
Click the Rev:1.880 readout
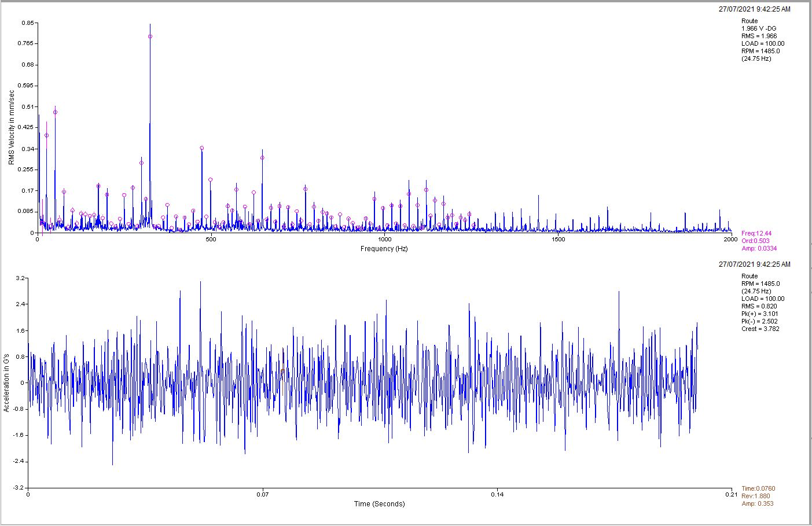pos(756,496)
